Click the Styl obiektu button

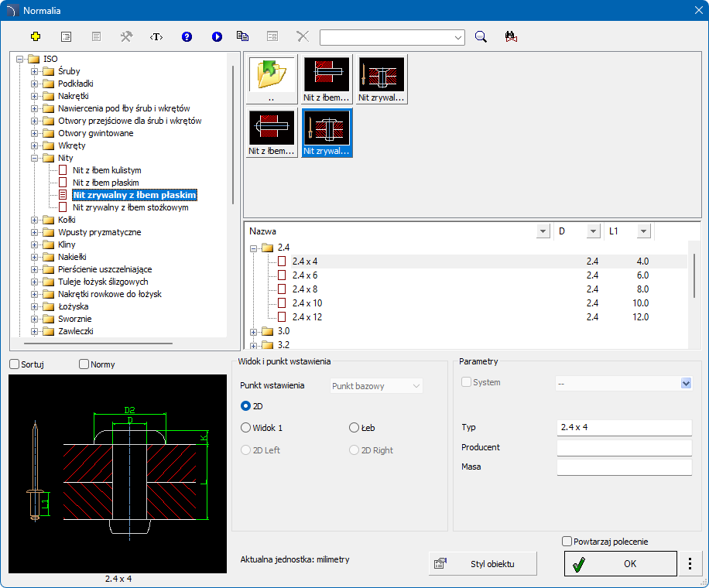click(x=483, y=564)
